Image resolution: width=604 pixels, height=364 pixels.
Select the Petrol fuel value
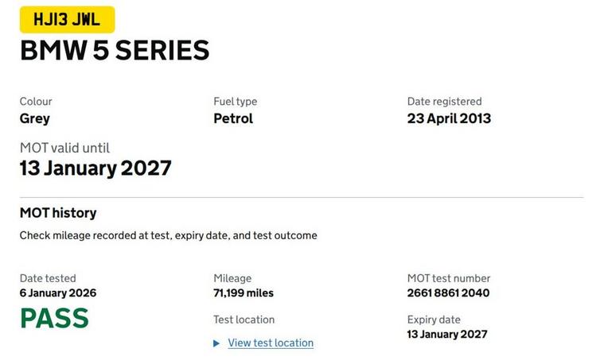click(233, 118)
